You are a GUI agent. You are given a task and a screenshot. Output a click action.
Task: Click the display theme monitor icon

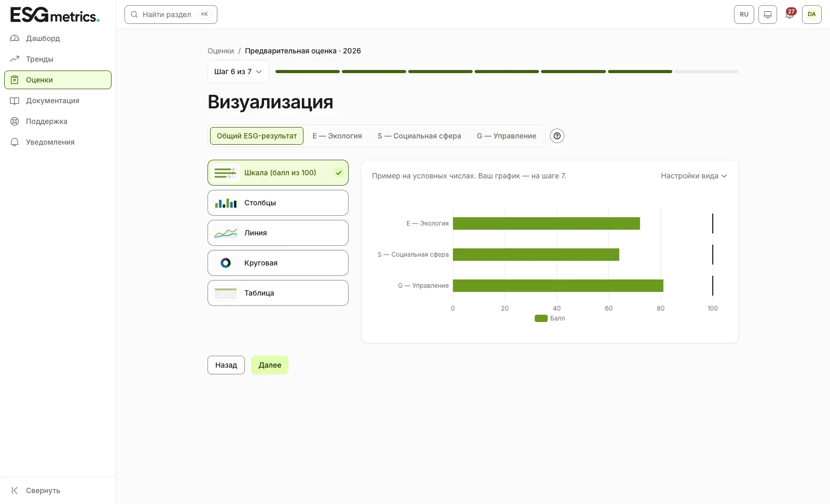coord(768,15)
